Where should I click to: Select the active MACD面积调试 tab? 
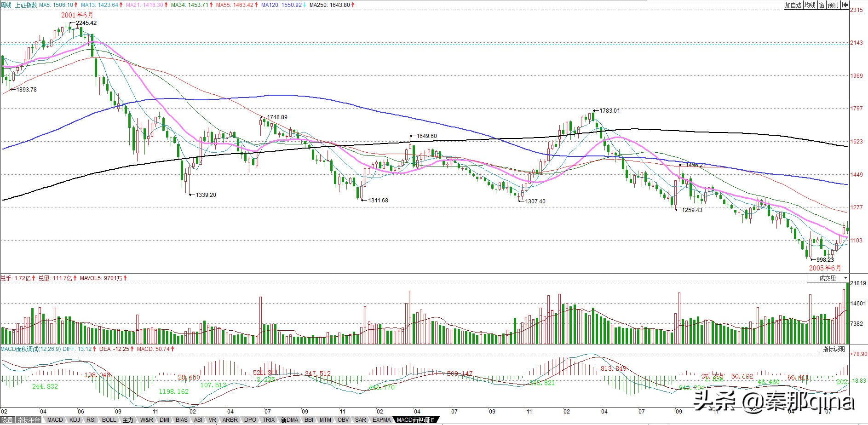click(x=415, y=420)
